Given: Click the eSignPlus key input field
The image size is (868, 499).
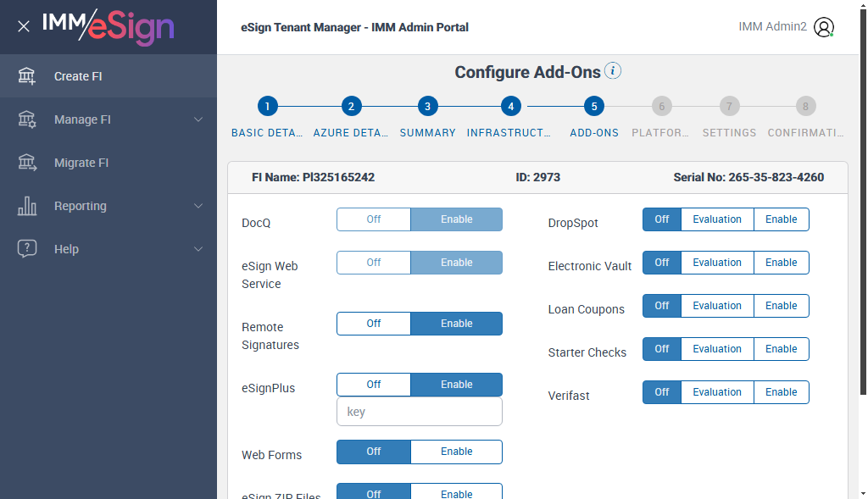Looking at the screenshot, I should pyautogui.click(x=419, y=412).
